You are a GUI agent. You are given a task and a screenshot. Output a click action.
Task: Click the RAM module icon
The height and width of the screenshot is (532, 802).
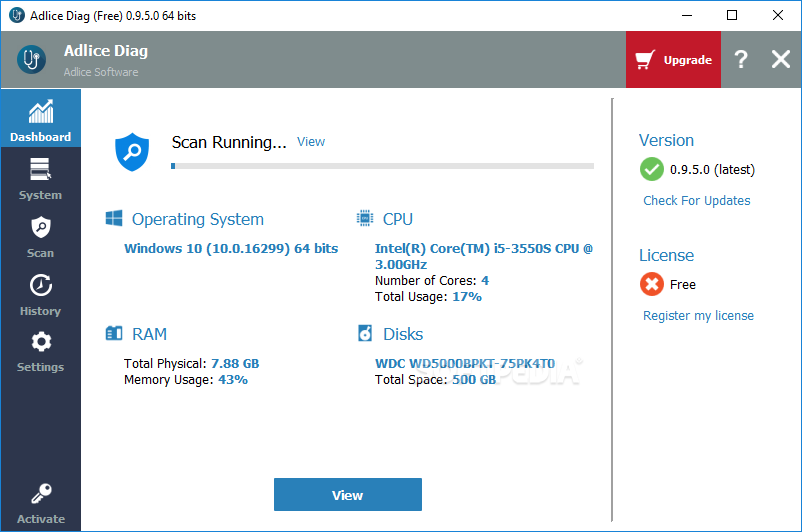click(x=114, y=333)
